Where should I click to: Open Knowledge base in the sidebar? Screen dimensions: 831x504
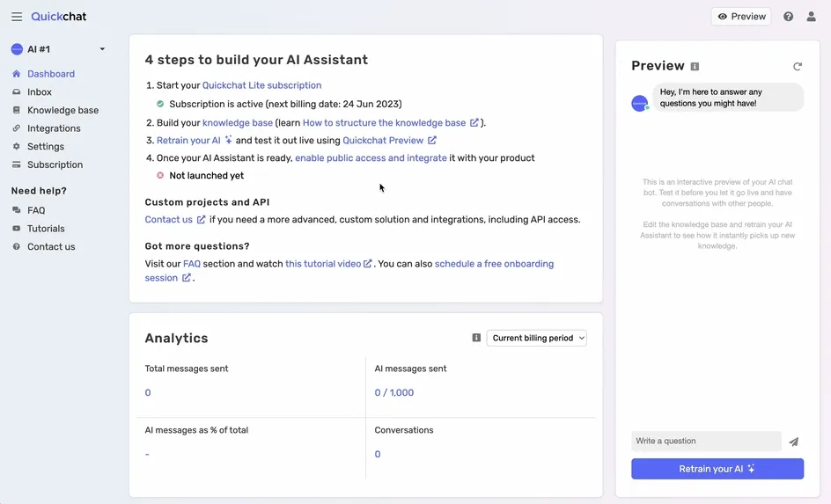tap(63, 110)
